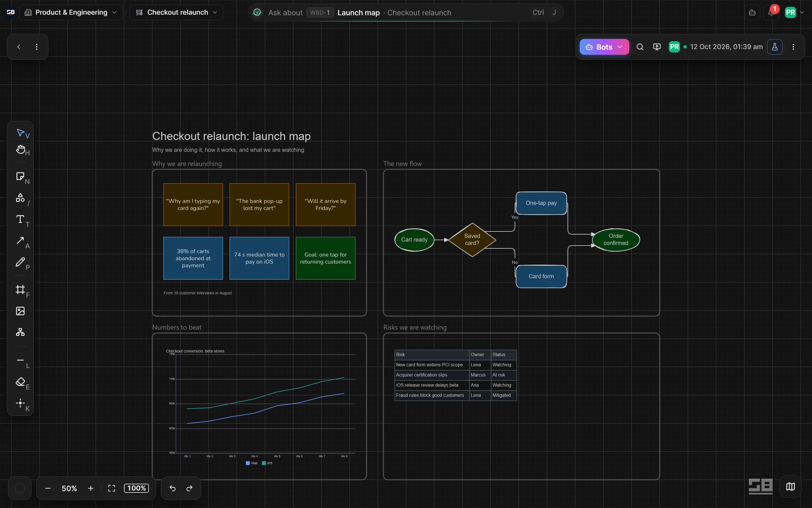Click the back chevron button
Viewport: 812px width, 508px height.
pos(19,47)
